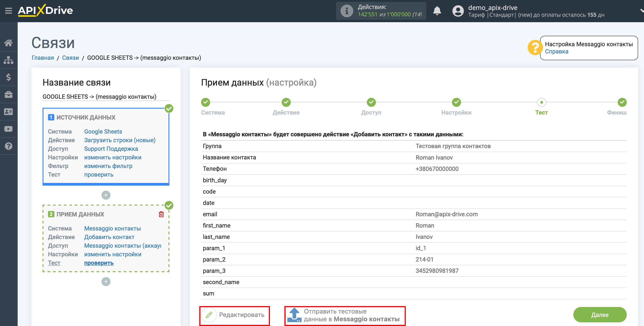
Task: Click the Редактировать button
Action: point(235,315)
